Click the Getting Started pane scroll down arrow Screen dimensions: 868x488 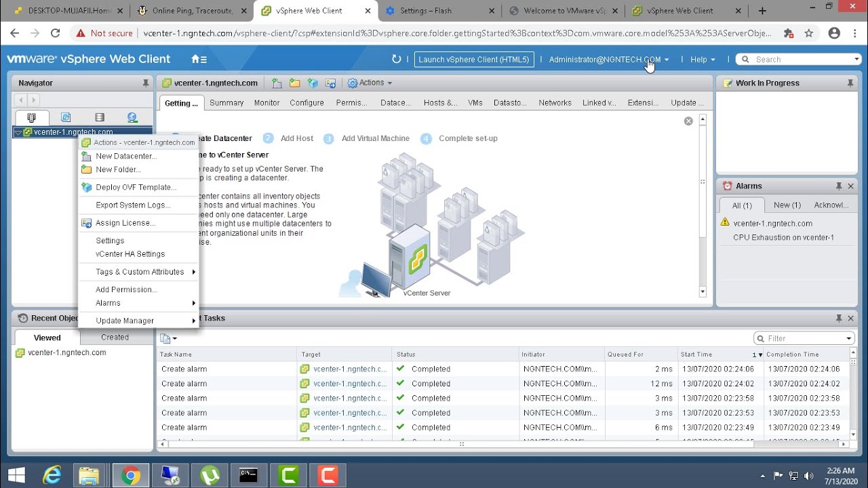703,291
